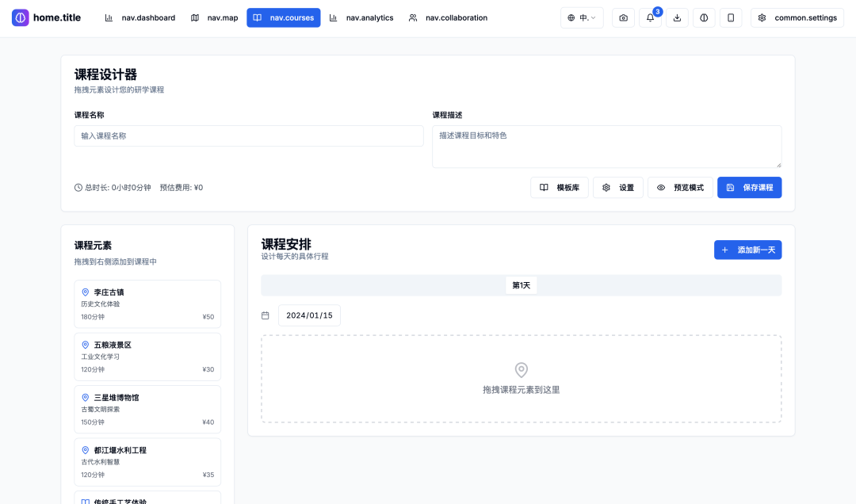Open the 模板库 template library
Image resolution: width=856 pixels, height=504 pixels.
[x=559, y=188]
